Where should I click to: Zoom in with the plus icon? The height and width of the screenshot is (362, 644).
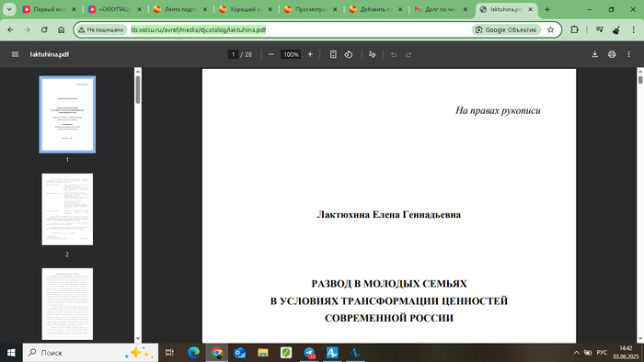(x=310, y=54)
